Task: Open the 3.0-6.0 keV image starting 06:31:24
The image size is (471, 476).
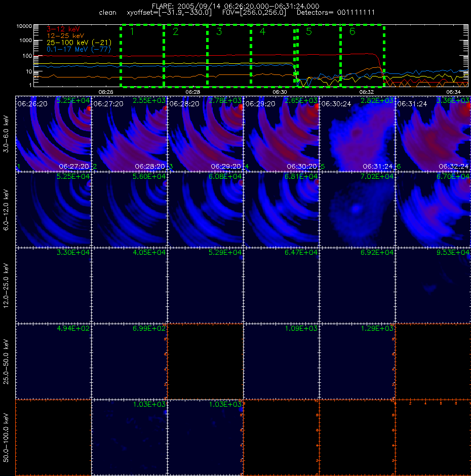Action: (434, 134)
